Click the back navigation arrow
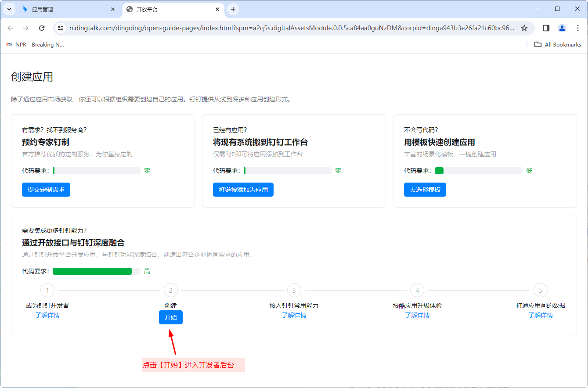 (x=11, y=28)
